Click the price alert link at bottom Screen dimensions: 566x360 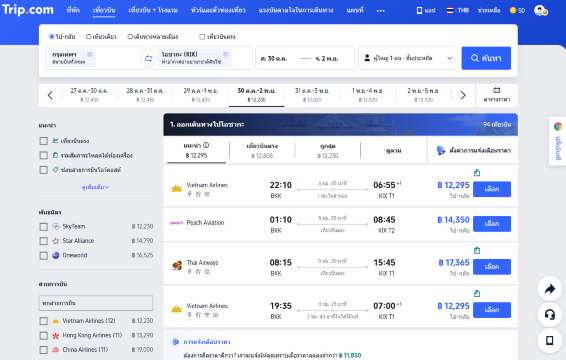(x=206, y=342)
